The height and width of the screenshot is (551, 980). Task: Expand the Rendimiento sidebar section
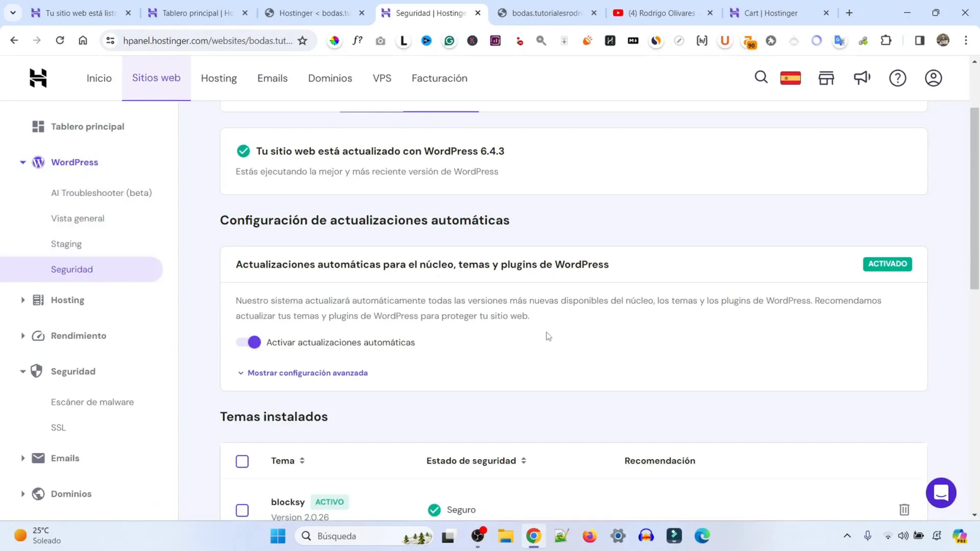coord(23,335)
